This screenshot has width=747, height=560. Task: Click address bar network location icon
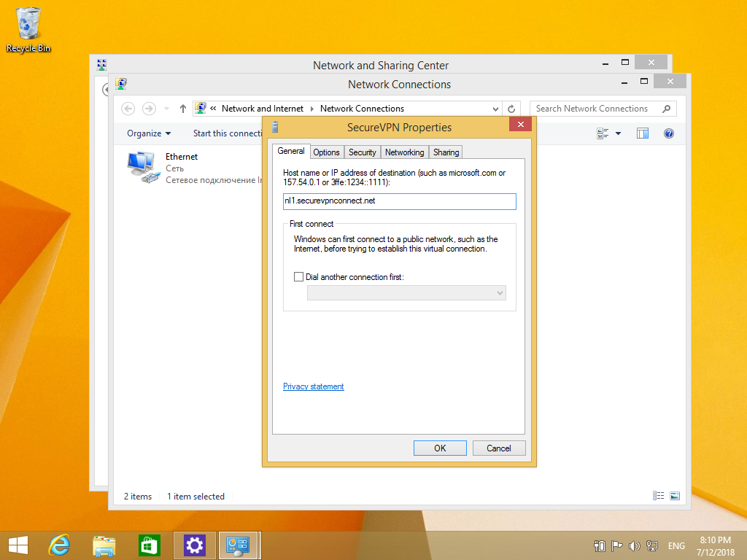point(201,108)
